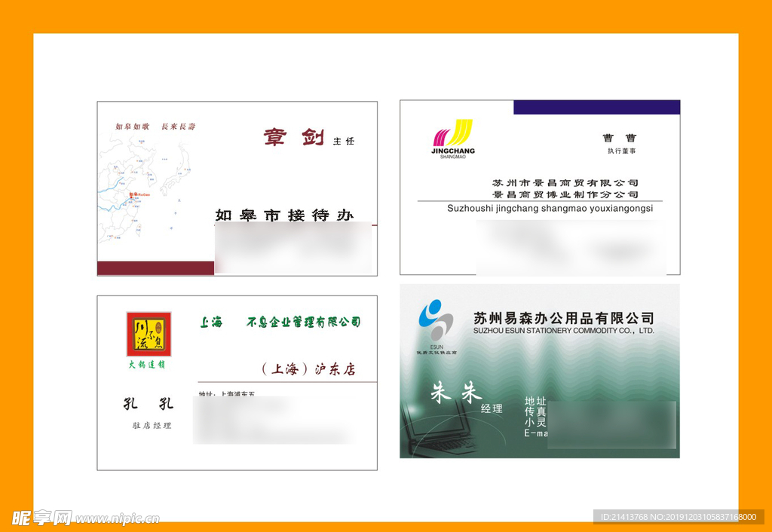This screenshot has height=532, width=772.
Task: Select the title 主任
Action: tap(344, 141)
